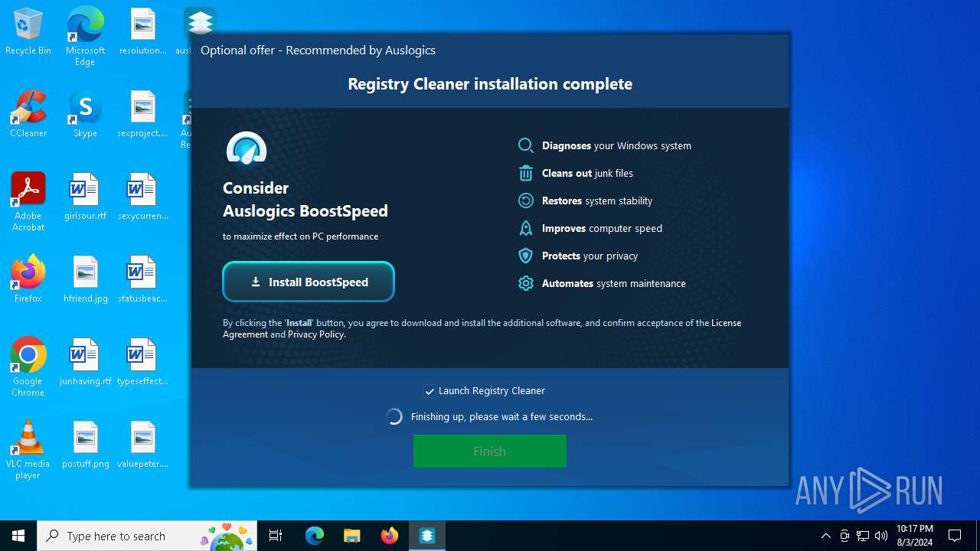Open Edge from the taskbar
Image resolution: width=980 pixels, height=551 pixels.
[x=315, y=536]
